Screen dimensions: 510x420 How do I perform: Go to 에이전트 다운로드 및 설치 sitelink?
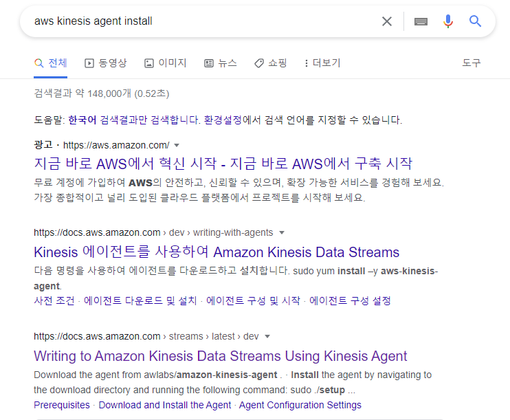tap(140, 300)
